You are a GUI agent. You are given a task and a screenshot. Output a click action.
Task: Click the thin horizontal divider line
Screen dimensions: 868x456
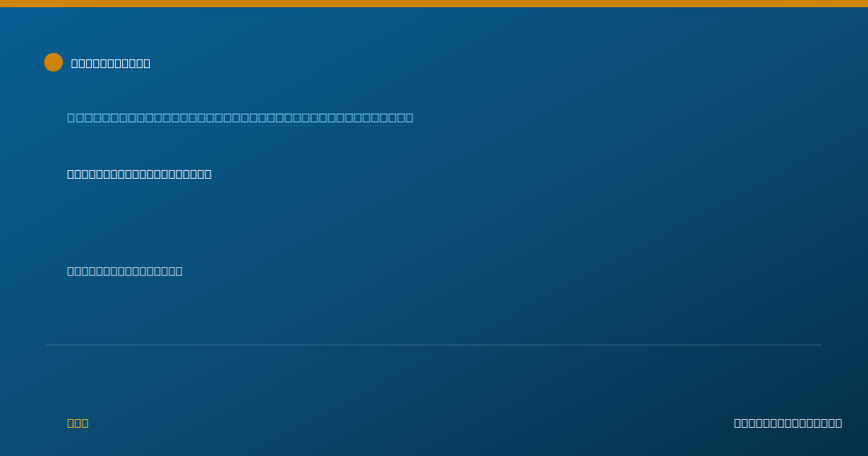click(x=434, y=345)
